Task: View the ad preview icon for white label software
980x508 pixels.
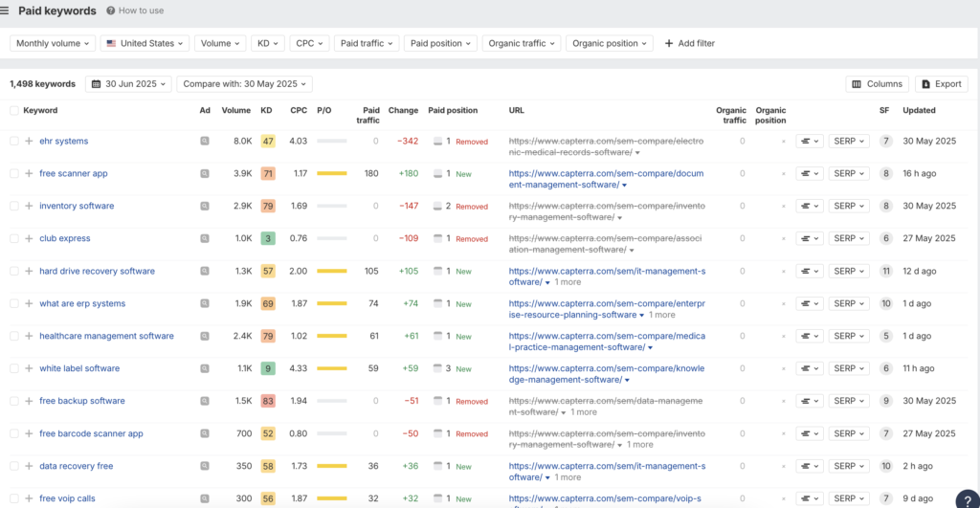Action: click(x=205, y=368)
